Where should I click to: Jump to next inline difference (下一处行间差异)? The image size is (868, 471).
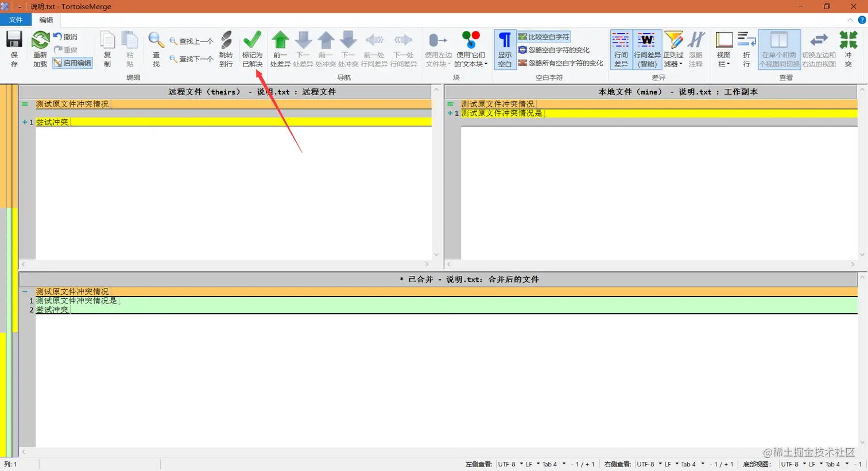click(404, 49)
